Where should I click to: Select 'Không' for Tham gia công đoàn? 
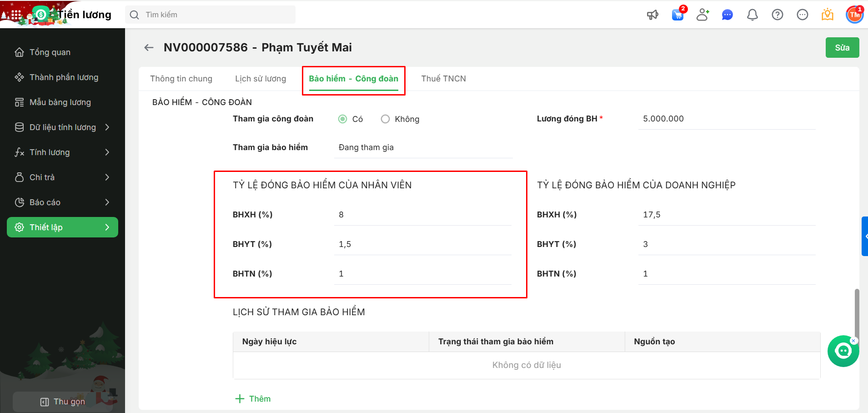(386, 119)
